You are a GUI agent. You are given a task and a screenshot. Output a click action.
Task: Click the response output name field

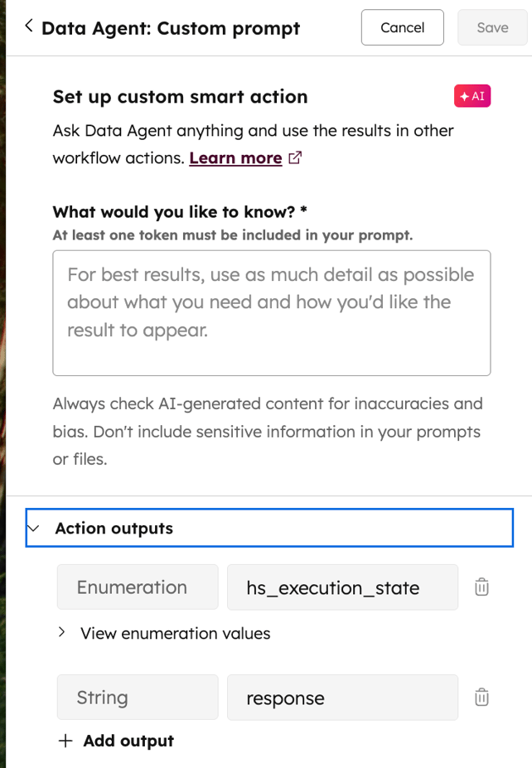(342, 697)
